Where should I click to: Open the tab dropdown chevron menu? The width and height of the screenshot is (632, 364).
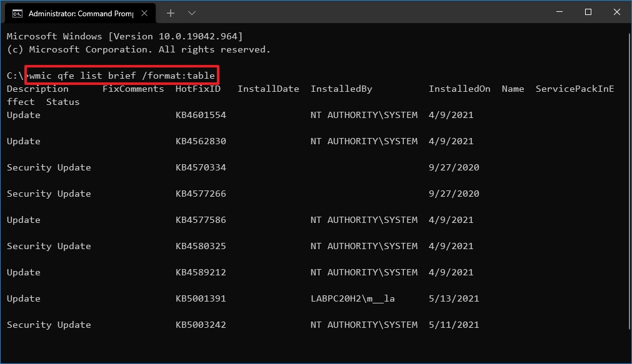point(191,12)
